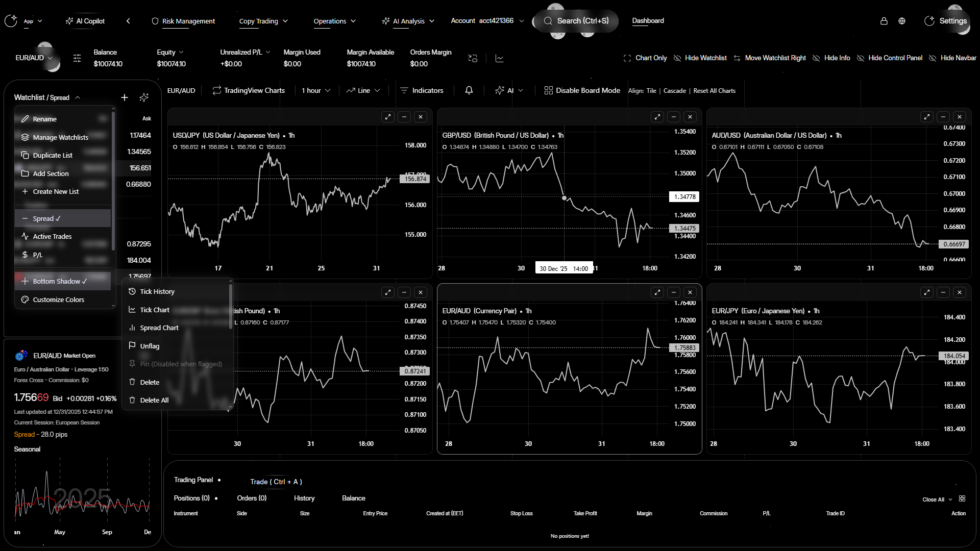
Task: Switch to the History tab
Action: pos(304,498)
